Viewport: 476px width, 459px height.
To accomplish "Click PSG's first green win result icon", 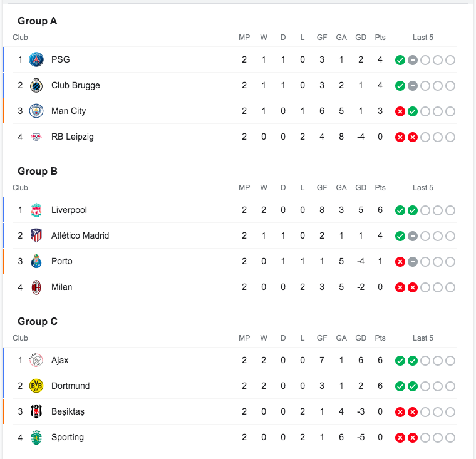I will coord(400,60).
